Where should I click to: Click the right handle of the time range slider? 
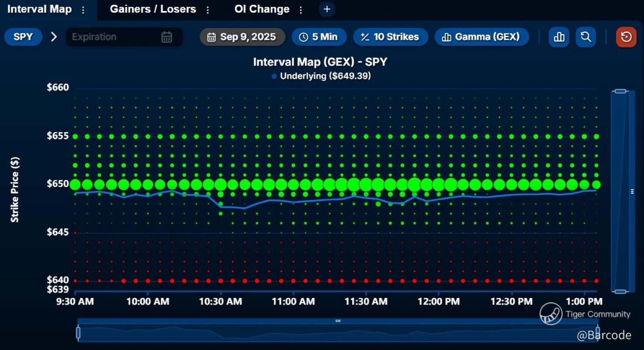click(597, 333)
